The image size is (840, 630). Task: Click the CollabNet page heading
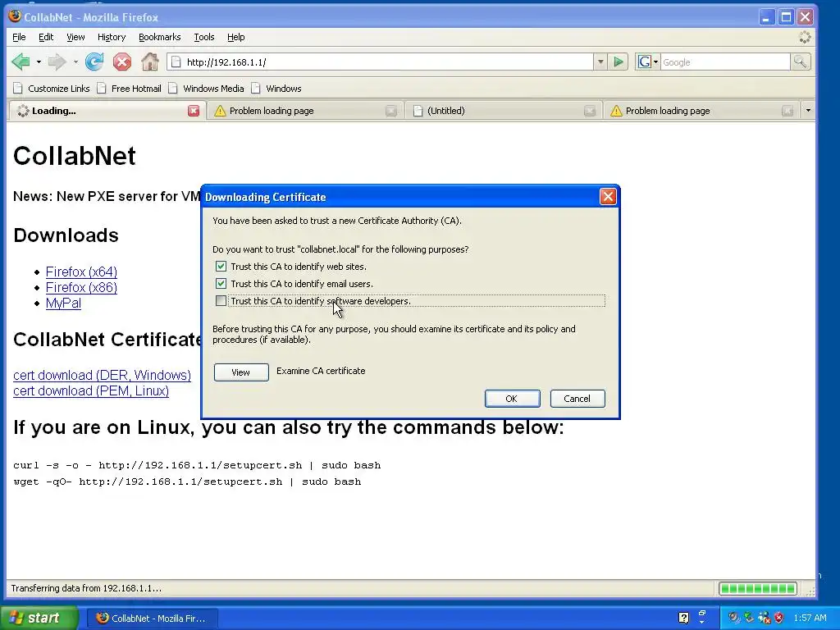coord(75,156)
